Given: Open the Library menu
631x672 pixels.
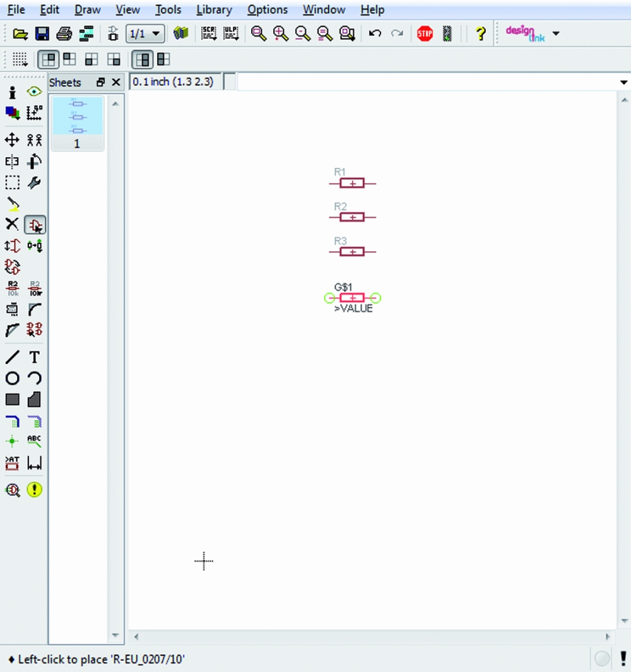Looking at the screenshot, I should coord(214,10).
